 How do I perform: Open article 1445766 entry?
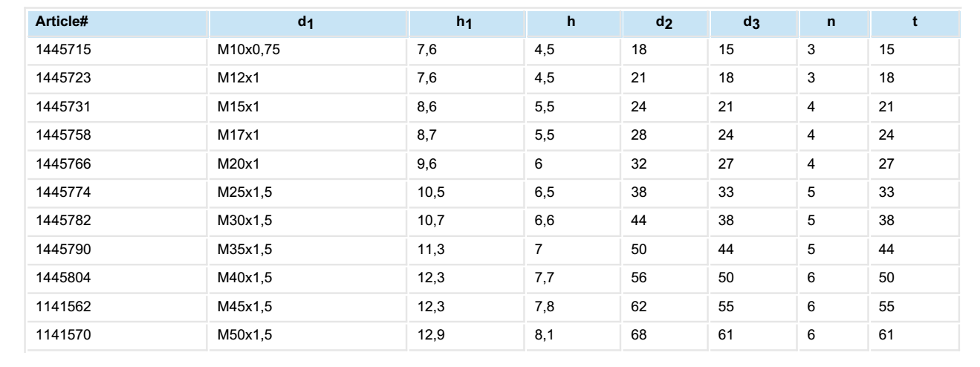pos(62,163)
